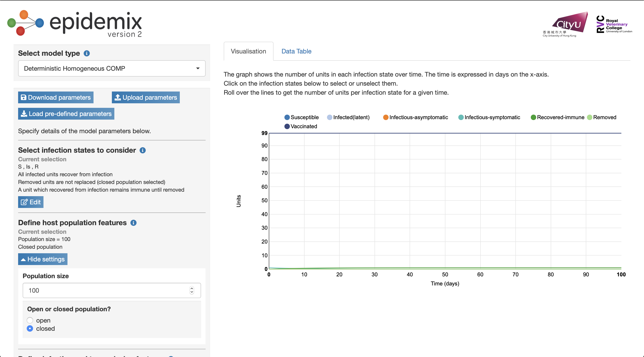Toggle Susceptible legend marker
The height and width of the screenshot is (357, 644).
pos(287,117)
